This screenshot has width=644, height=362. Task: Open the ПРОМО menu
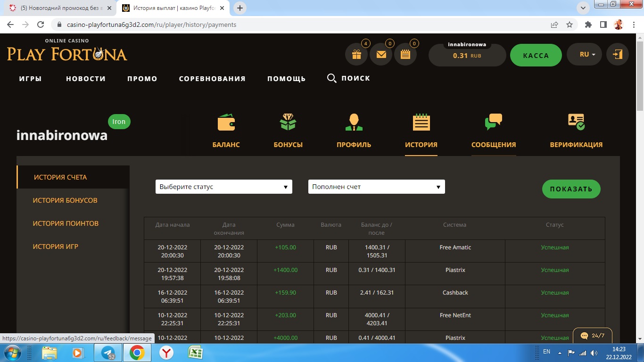(x=142, y=79)
